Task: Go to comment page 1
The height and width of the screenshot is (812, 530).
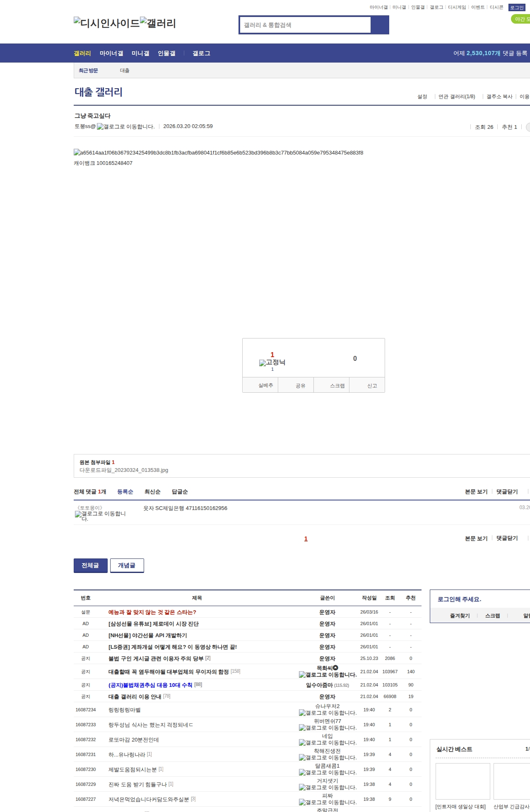Action: coord(306,539)
